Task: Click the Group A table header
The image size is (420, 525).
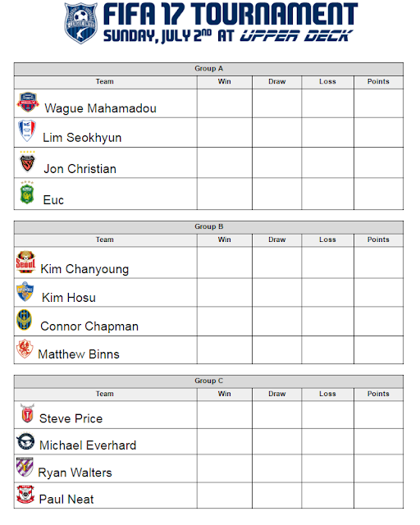Action: (x=208, y=69)
